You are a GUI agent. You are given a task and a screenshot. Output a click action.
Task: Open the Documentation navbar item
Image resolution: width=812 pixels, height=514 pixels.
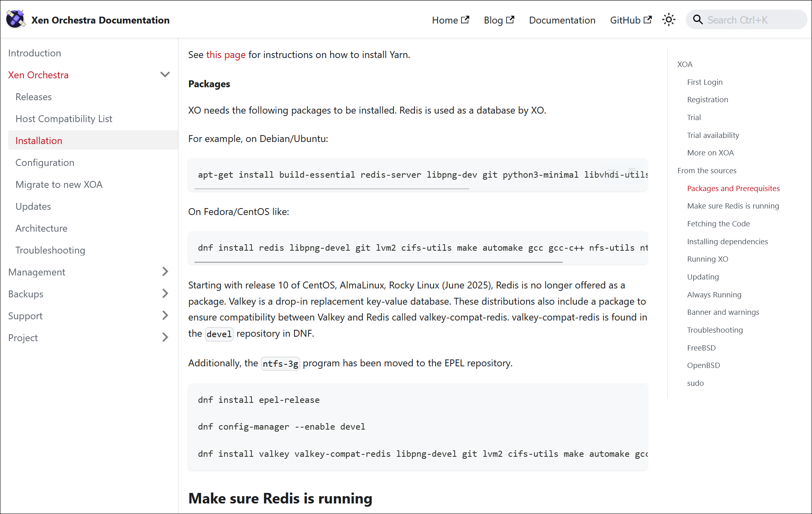coord(562,20)
